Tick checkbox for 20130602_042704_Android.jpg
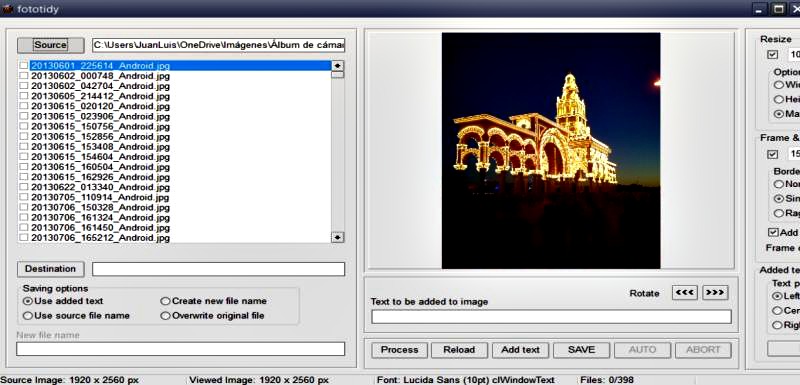 click(x=23, y=86)
